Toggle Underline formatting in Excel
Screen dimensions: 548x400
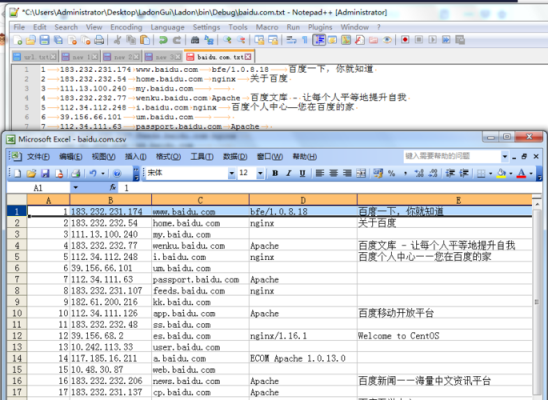point(302,173)
